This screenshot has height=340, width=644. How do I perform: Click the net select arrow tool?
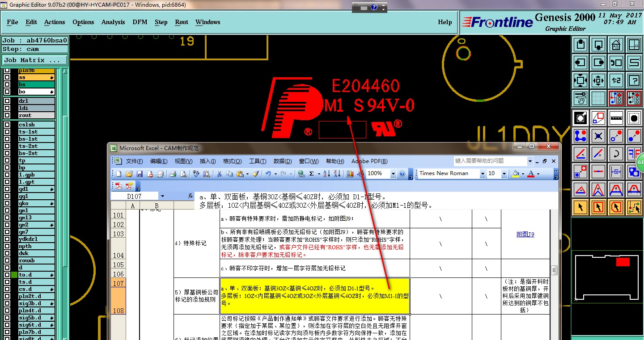pyautogui.click(x=634, y=207)
